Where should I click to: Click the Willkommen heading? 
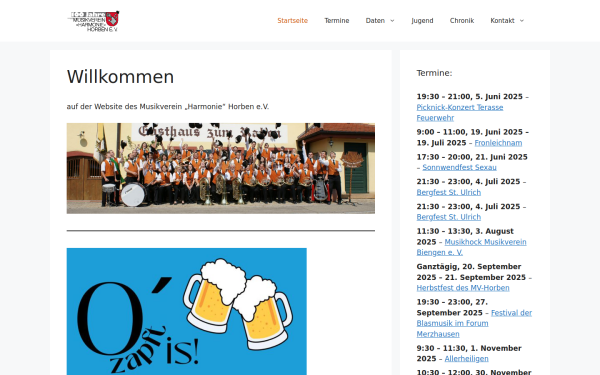(120, 77)
